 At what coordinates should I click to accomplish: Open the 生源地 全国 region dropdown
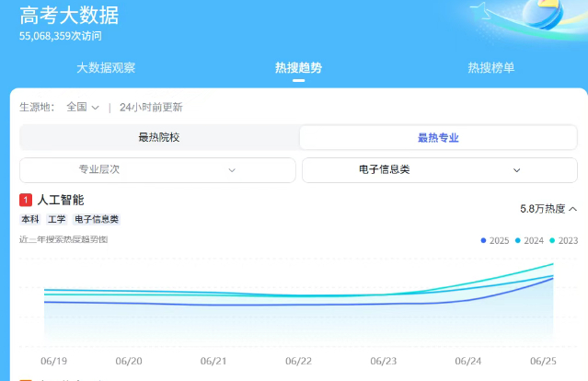click(x=83, y=108)
